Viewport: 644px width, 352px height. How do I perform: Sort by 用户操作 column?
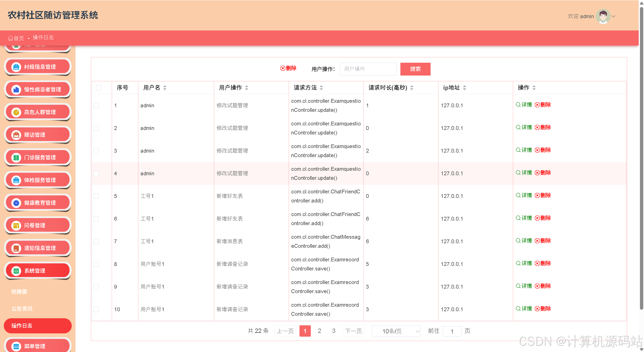(247, 88)
